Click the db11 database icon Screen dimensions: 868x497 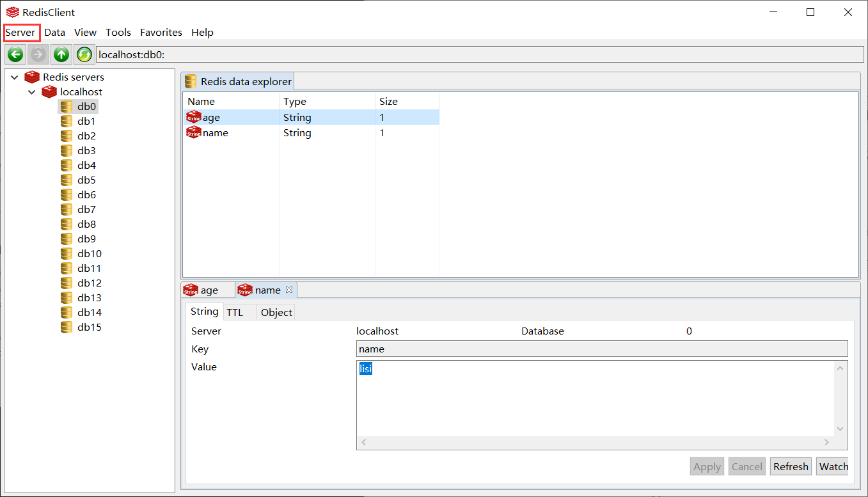(67, 268)
